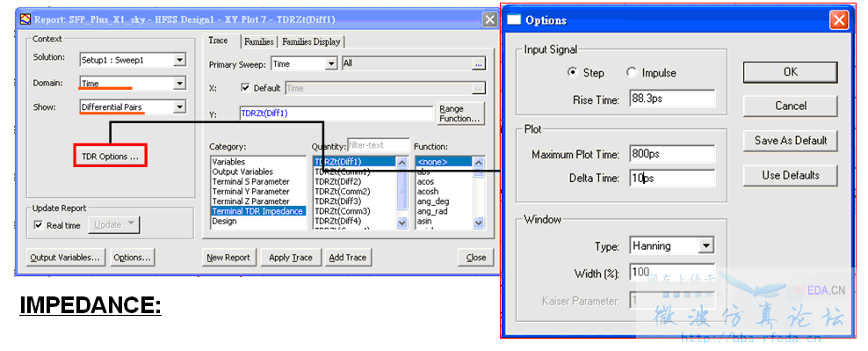Screen dimensions: 868x351
Task: Select the Step input signal radio
Action: point(573,73)
